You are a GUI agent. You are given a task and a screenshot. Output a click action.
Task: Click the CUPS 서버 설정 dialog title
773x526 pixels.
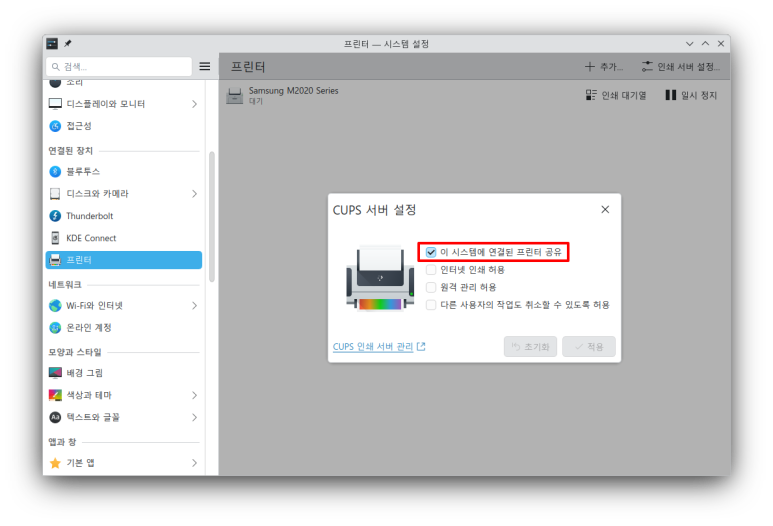tap(374, 210)
